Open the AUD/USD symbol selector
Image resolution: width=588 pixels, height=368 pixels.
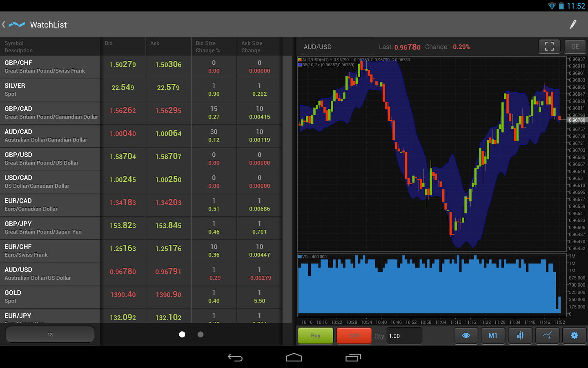coord(337,47)
